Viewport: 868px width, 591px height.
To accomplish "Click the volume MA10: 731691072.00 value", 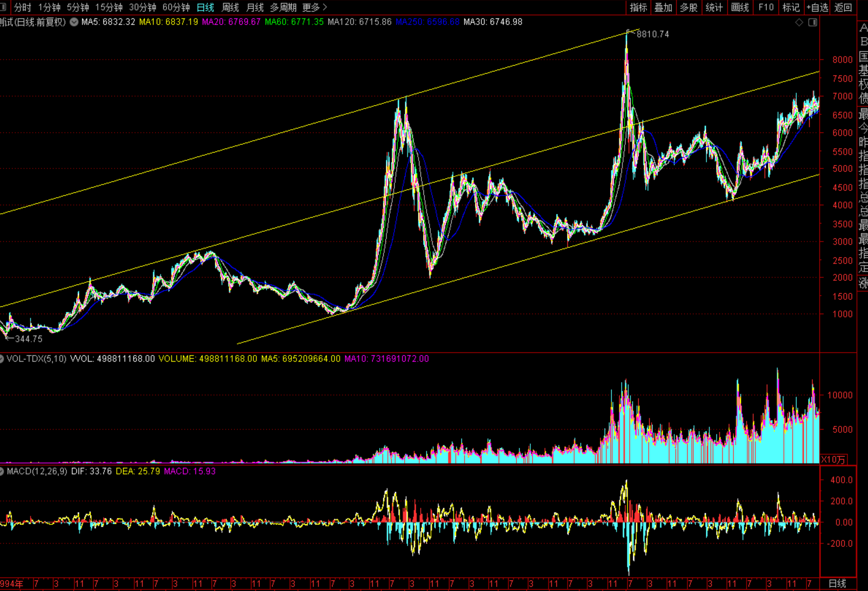I will (387, 359).
